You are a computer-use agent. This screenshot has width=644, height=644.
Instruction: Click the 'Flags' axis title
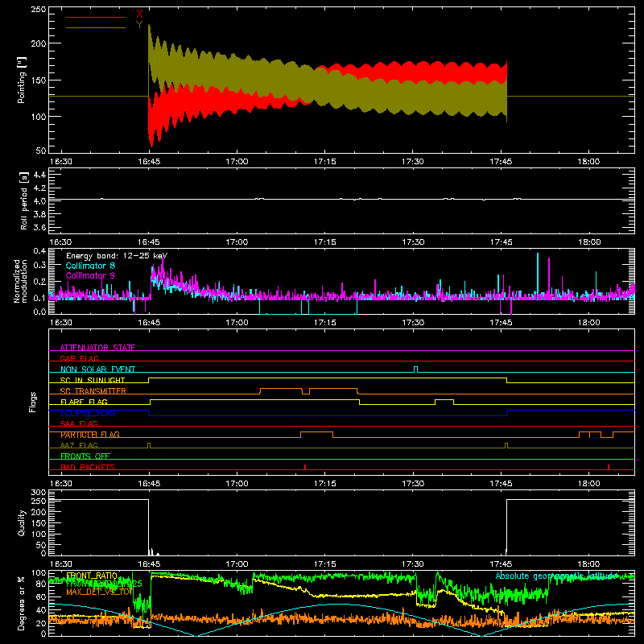[32, 402]
